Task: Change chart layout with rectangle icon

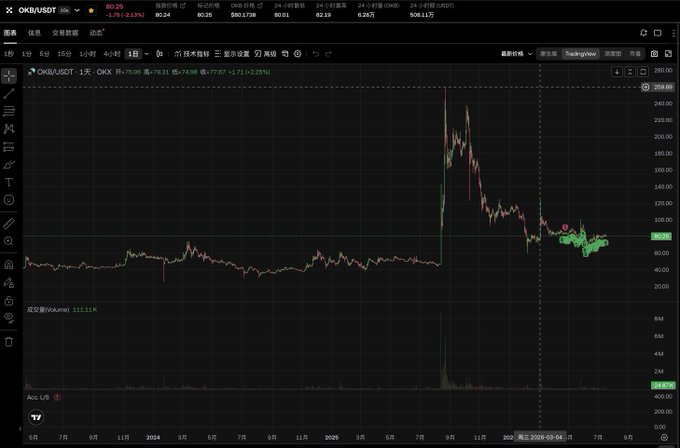Action: coord(657,33)
